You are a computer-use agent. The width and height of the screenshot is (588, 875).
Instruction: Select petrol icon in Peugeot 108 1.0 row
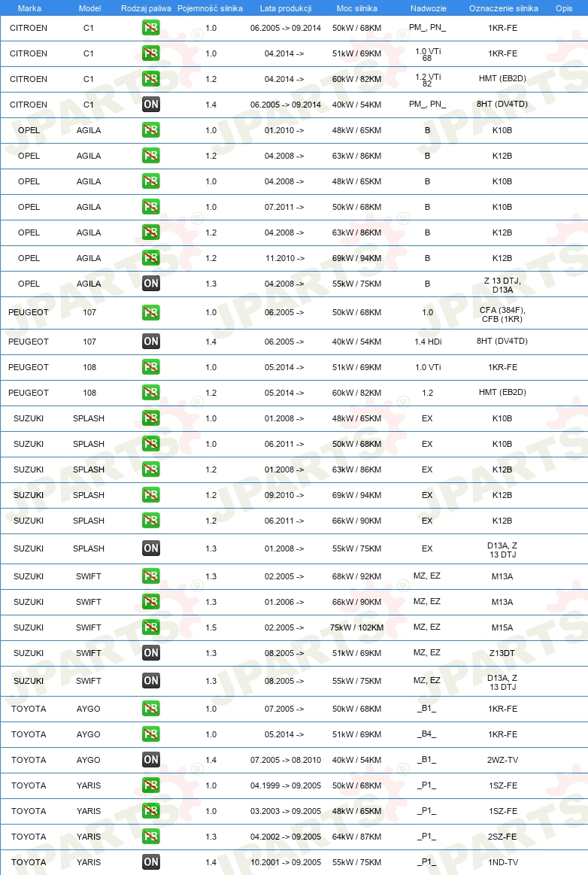(x=150, y=367)
